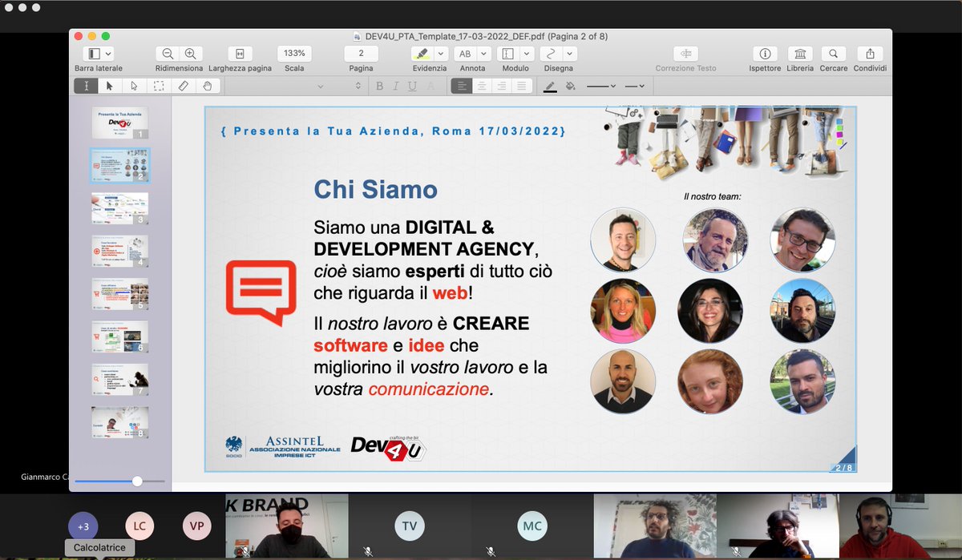This screenshot has width=962, height=560.
Task: Click the red chat bubble icon on slide
Action: pos(260,292)
